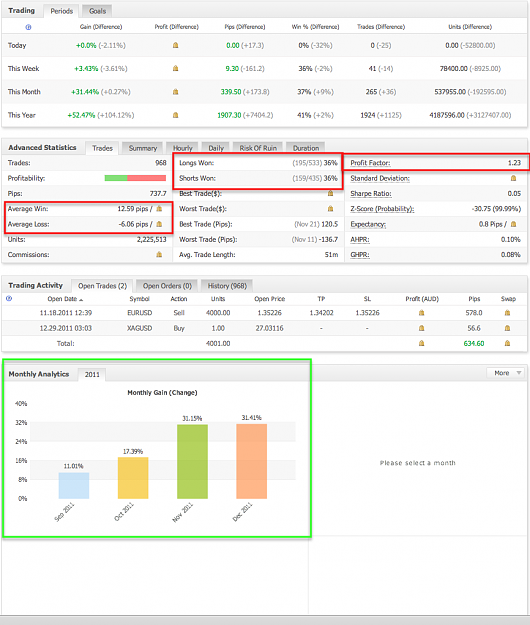The width and height of the screenshot is (530, 625).
Task: Click the XAGUSD trade profit lock icon
Action: pyautogui.click(x=421, y=328)
